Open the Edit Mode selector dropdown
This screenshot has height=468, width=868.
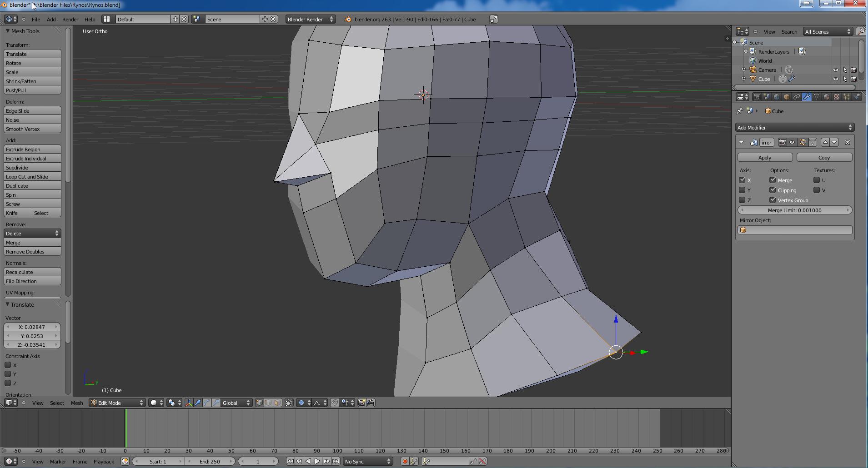[117, 403]
